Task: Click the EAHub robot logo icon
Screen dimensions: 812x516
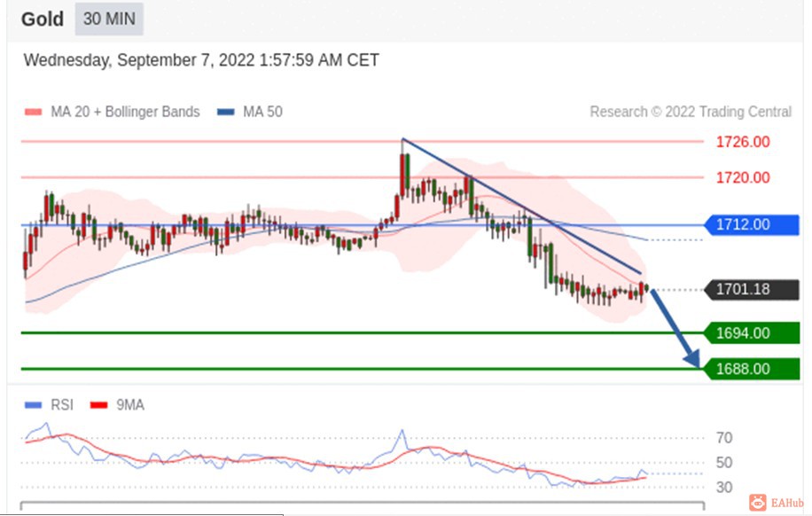Action: (x=758, y=503)
